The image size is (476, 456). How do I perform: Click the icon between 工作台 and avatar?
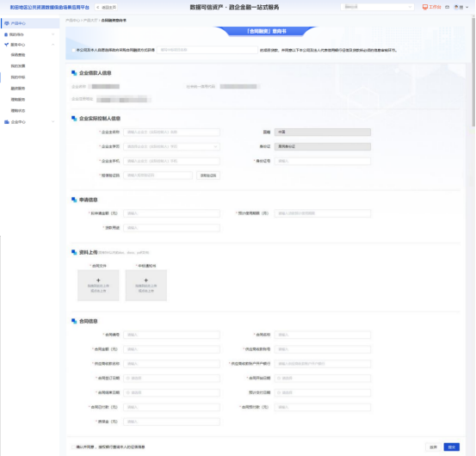[447, 7]
